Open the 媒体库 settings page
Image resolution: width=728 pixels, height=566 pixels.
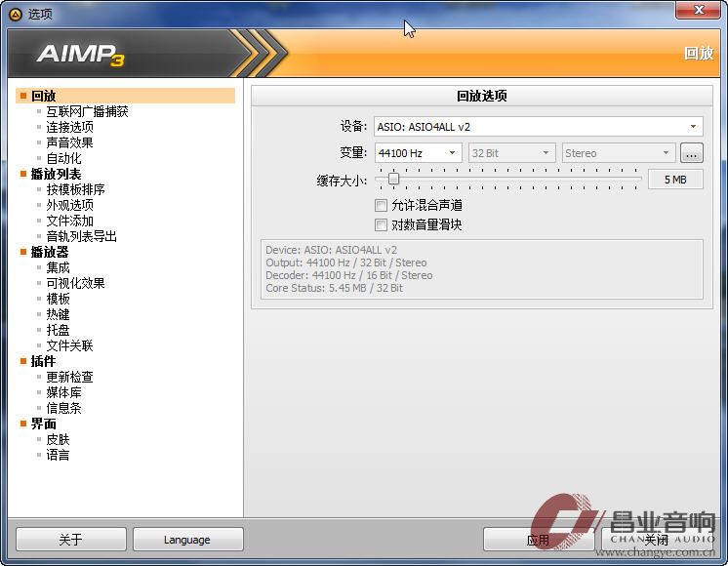[63, 393]
